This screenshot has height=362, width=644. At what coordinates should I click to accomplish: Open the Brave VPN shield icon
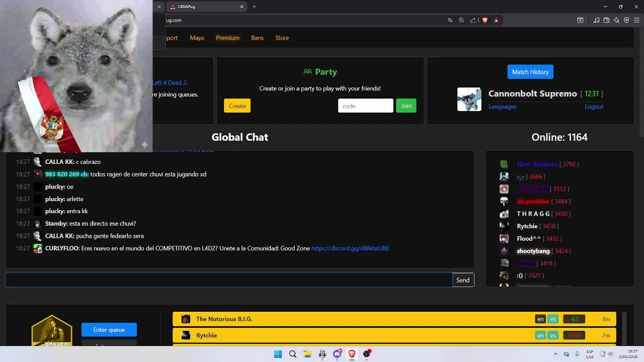pyautogui.click(x=626, y=20)
